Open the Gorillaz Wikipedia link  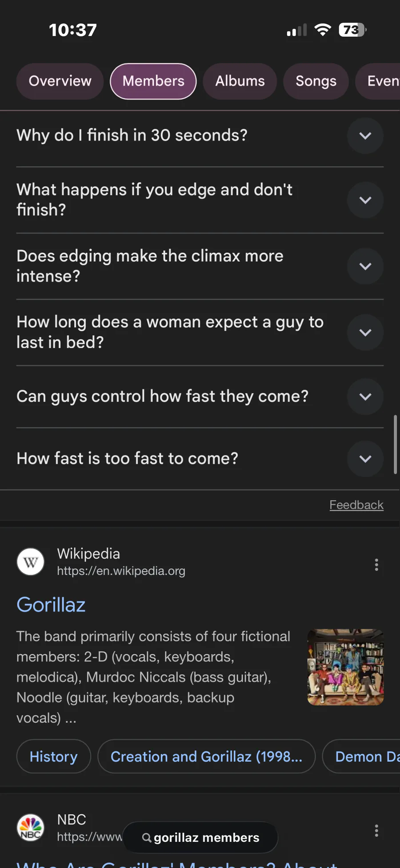(x=51, y=605)
